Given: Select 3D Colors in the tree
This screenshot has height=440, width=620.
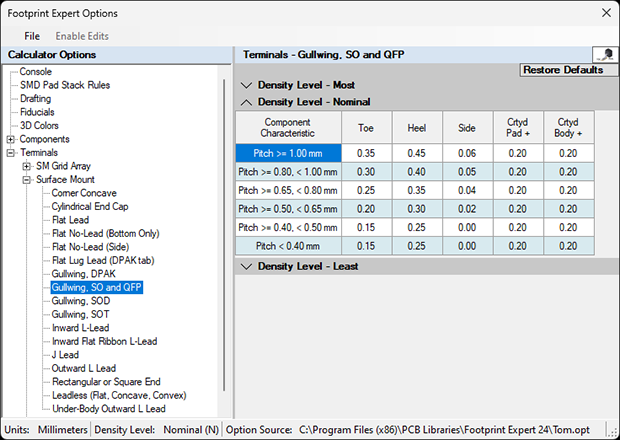Looking at the screenshot, I should tap(39, 125).
